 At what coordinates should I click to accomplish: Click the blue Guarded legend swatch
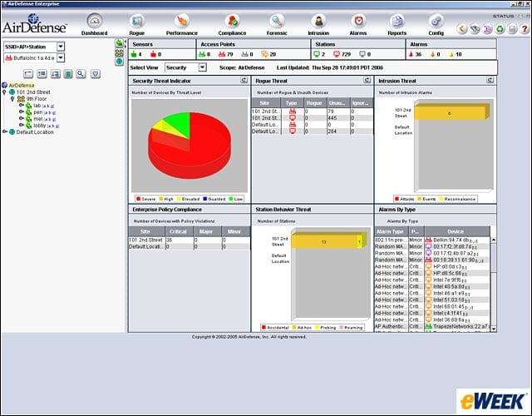(204, 199)
